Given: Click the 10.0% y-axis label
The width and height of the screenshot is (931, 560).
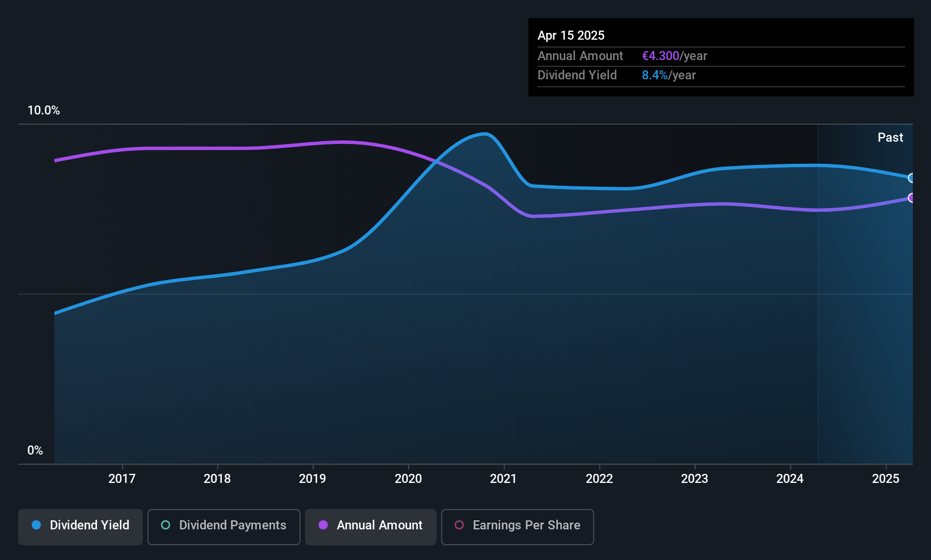Looking at the screenshot, I should (44, 111).
